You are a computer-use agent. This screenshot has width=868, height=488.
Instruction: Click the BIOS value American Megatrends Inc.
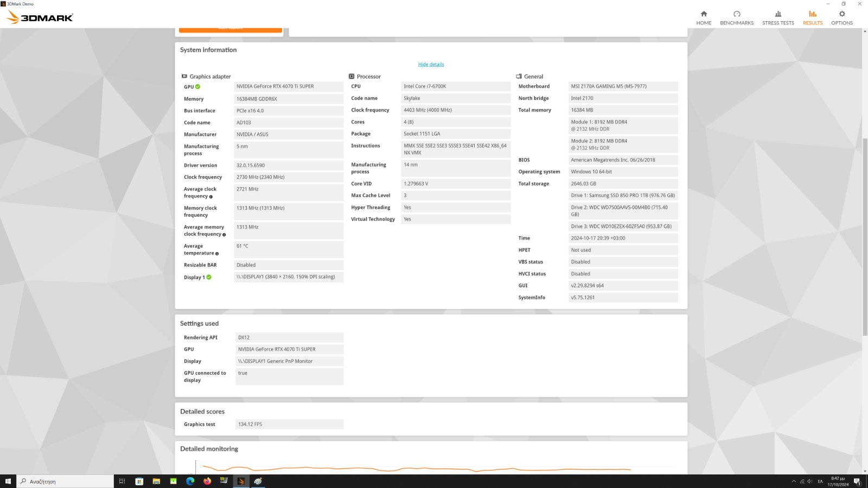tap(623, 160)
